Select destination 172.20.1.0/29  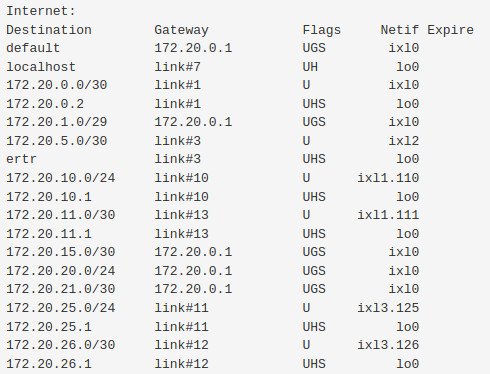click(x=57, y=122)
